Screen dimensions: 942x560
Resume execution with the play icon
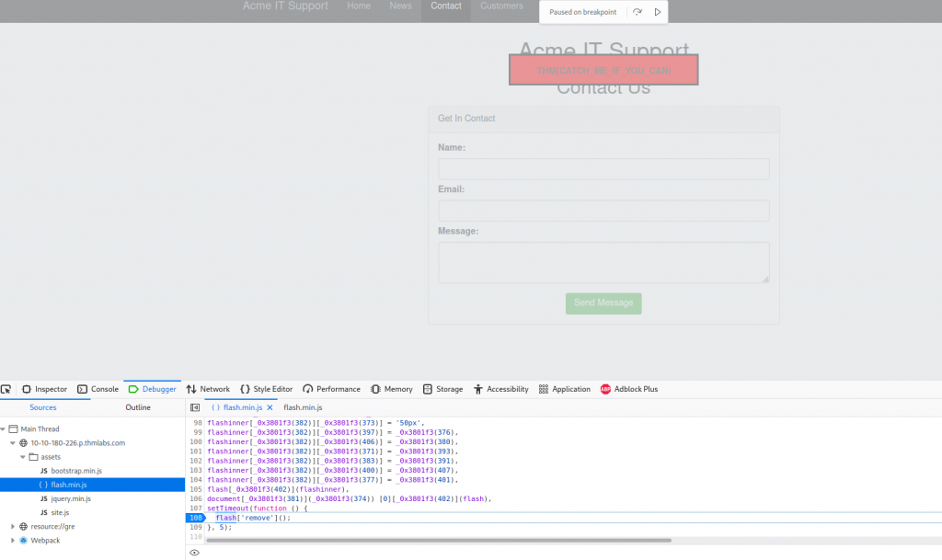[657, 12]
